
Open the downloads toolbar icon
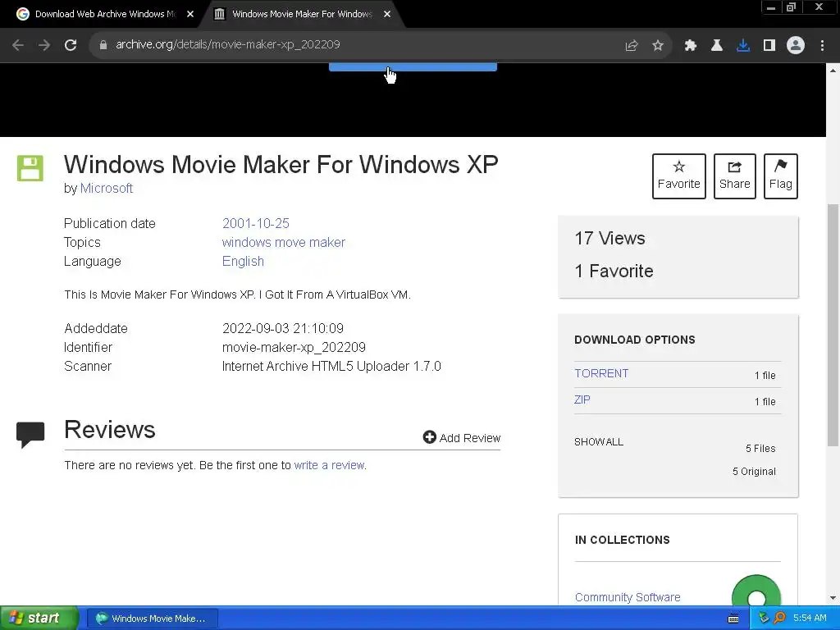pyautogui.click(x=743, y=46)
